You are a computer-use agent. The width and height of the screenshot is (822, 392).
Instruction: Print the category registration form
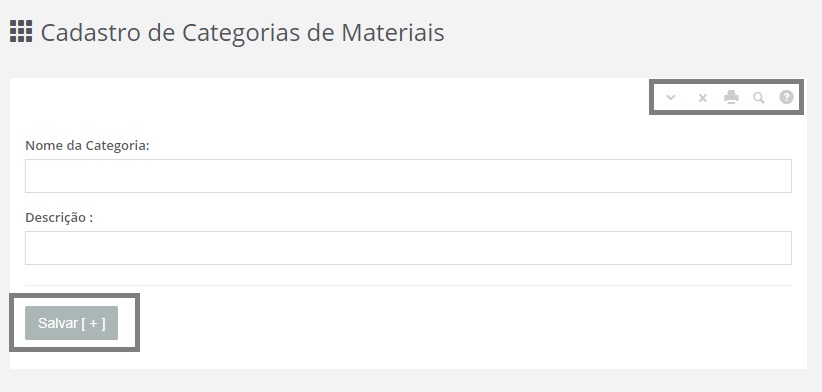(731, 97)
